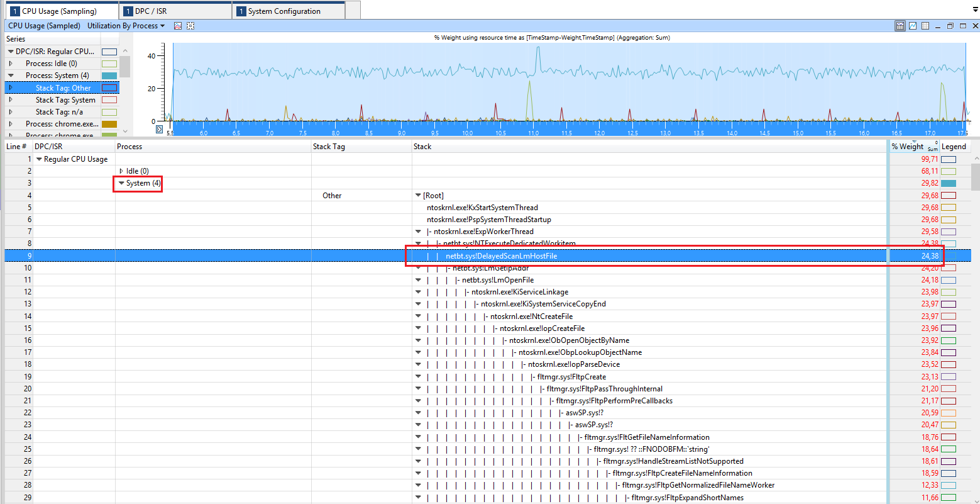This screenshot has height=504, width=980.
Task: Click the Process: System (4) series color swatch
Action: pos(109,76)
